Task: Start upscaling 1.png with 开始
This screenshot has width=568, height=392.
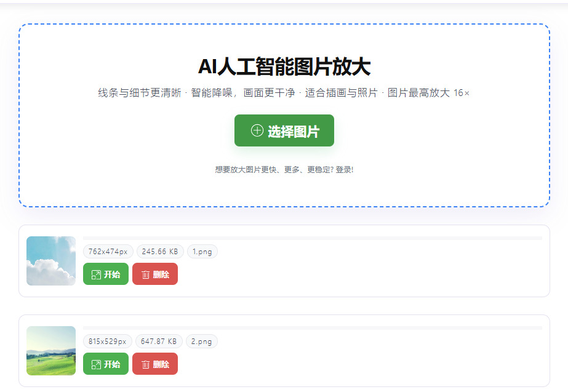Action: (106, 274)
